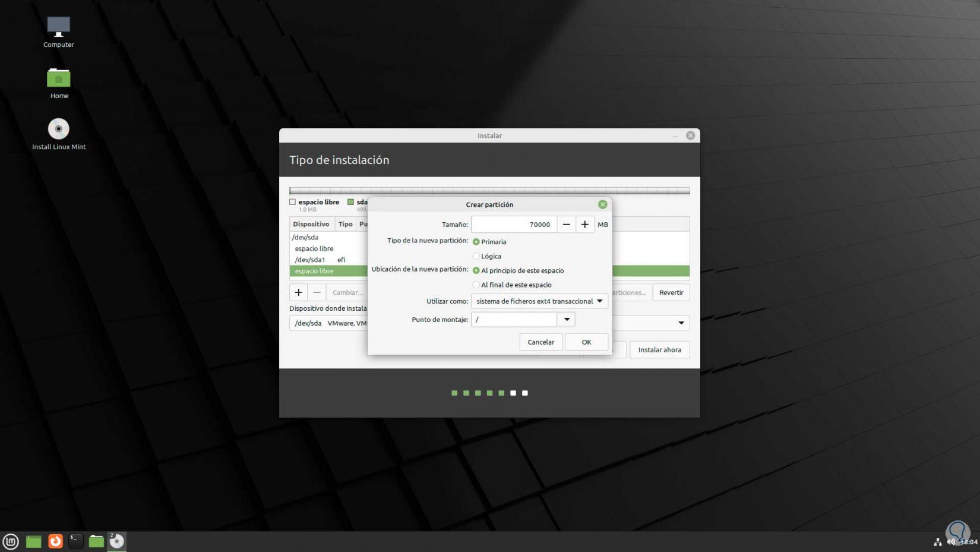The image size is (980, 552).
Task: Open the Utilizar como filesystem dropdown
Action: pyautogui.click(x=539, y=301)
